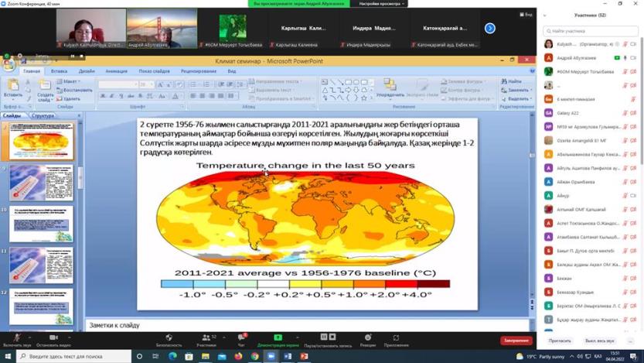644x363 pixels.
Task: Click green Демонстрация экрана share button
Action: (278, 340)
